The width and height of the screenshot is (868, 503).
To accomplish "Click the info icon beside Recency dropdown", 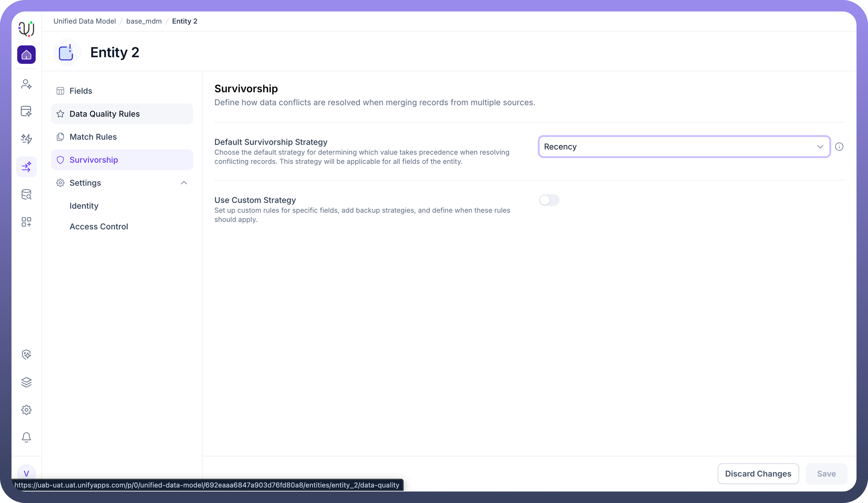I will pos(839,147).
